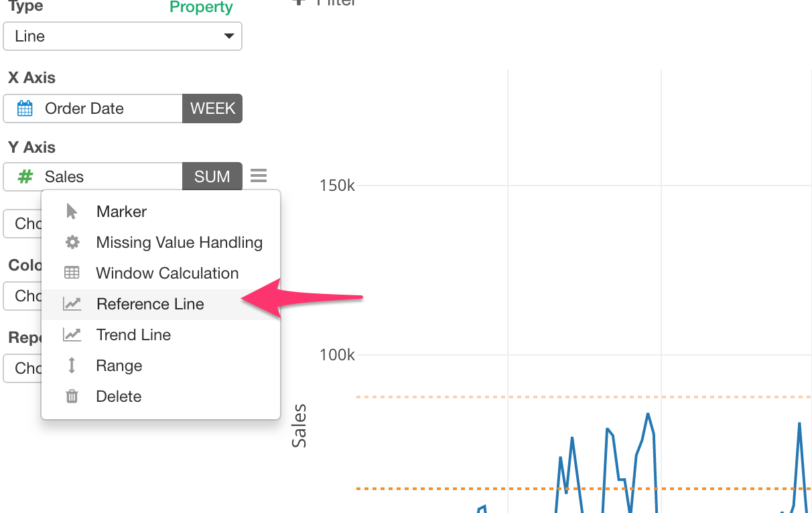Click the Trend Line chart icon
This screenshot has width=812, height=513.
pos(72,335)
